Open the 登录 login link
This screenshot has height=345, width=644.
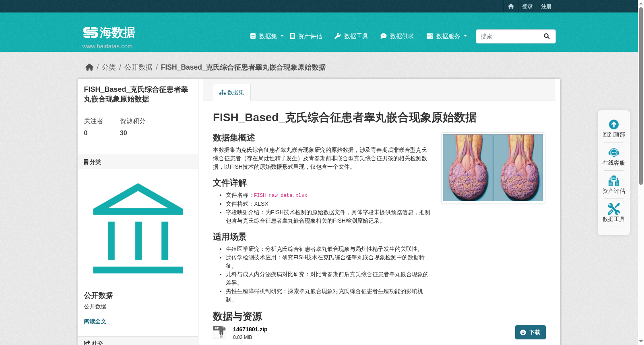527,6
